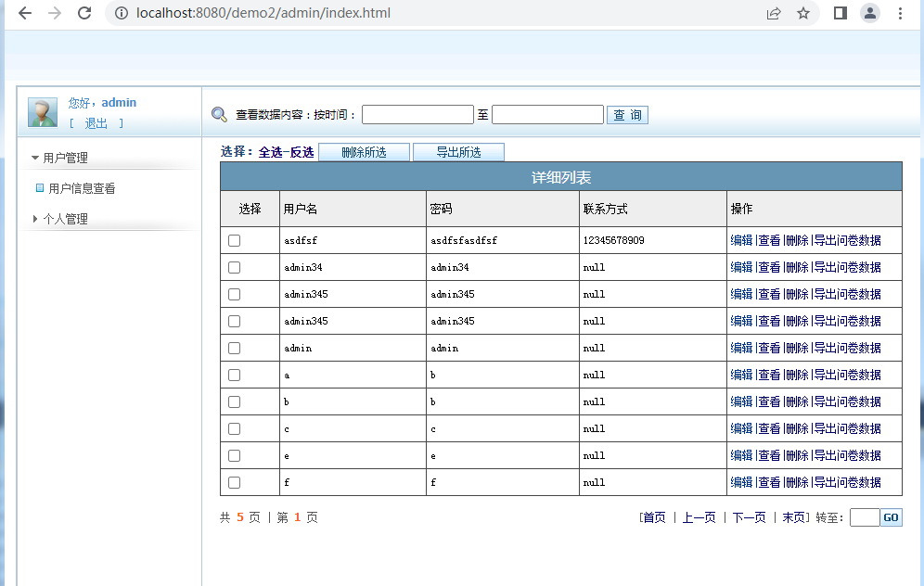924x586 pixels.
Task: Open browser side panel icon
Action: pyautogui.click(x=841, y=13)
